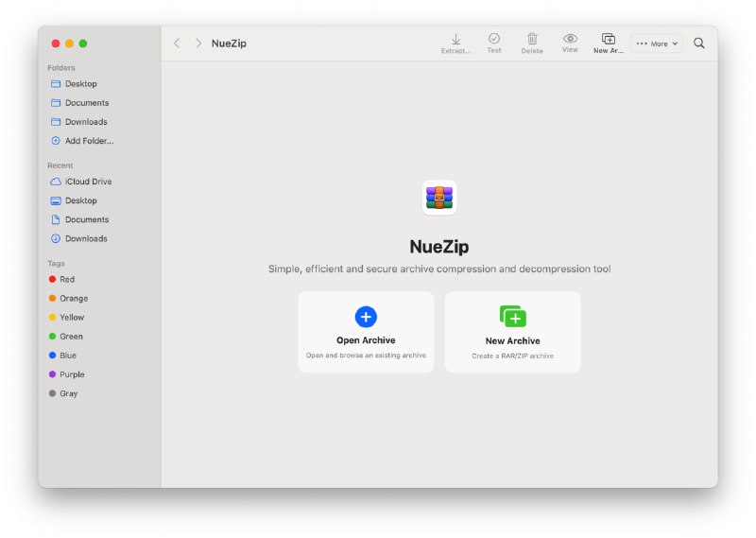The image size is (756, 538).
Task: Select Documents under Folders
Action: [87, 103]
